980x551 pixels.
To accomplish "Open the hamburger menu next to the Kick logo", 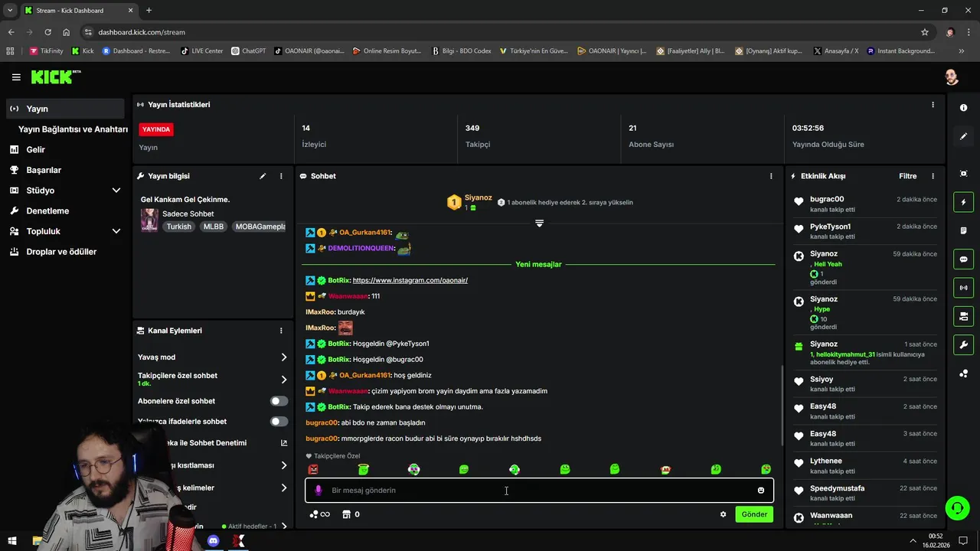I will click(x=16, y=77).
